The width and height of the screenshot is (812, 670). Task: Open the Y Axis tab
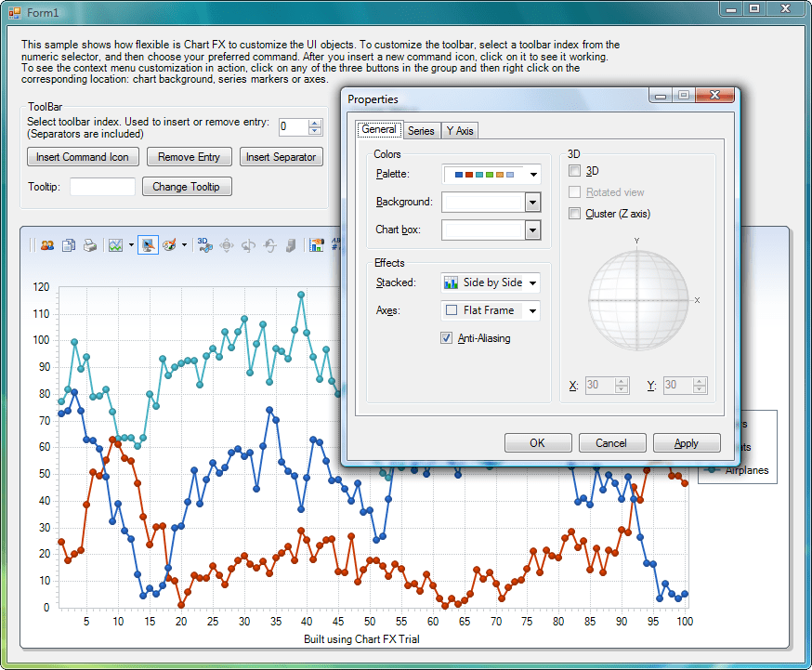pos(460,130)
